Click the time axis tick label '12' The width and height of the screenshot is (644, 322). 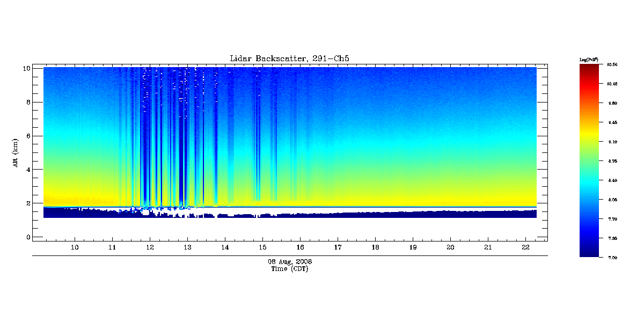tap(150, 247)
